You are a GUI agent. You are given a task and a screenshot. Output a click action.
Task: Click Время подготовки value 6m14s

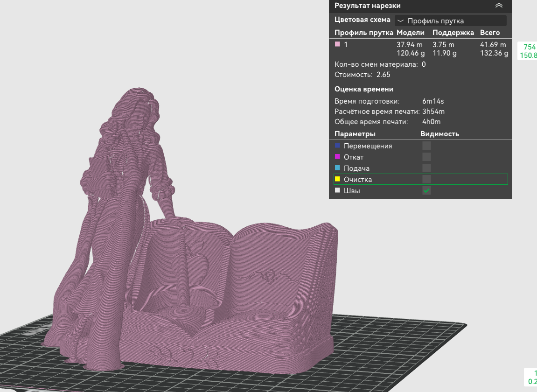[433, 101]
